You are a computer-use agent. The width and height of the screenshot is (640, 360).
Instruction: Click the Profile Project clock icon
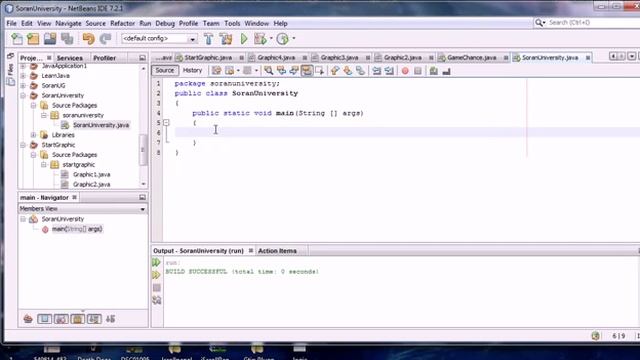[x=282, y=39]
